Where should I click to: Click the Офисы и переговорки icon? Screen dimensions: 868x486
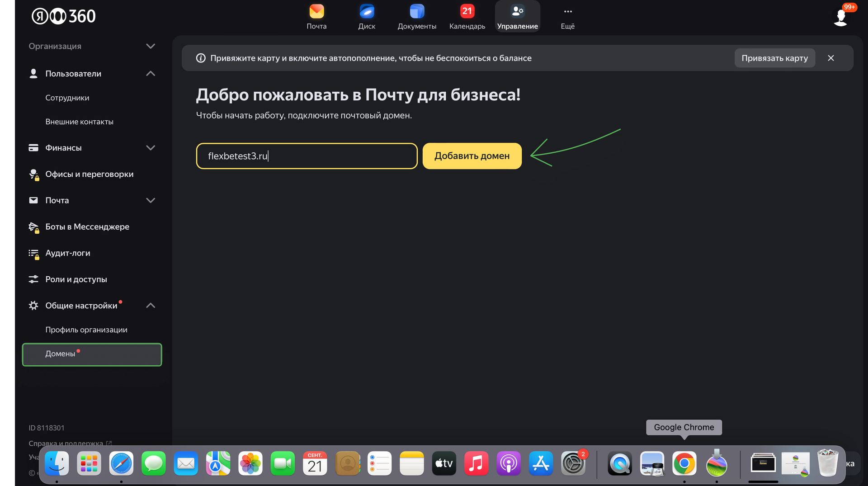point(33,174)
